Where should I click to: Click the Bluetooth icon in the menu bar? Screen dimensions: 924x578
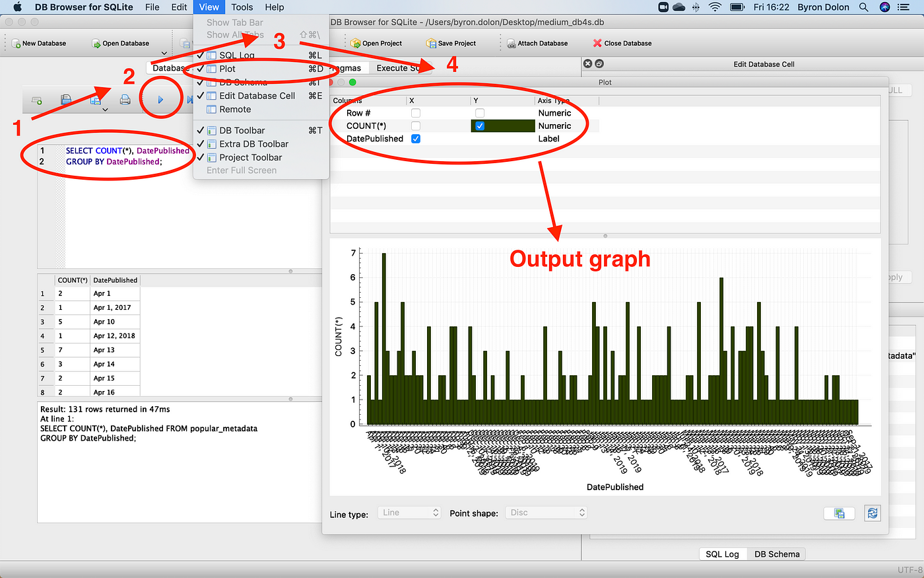pyautogui.click(x=696, y=7)
